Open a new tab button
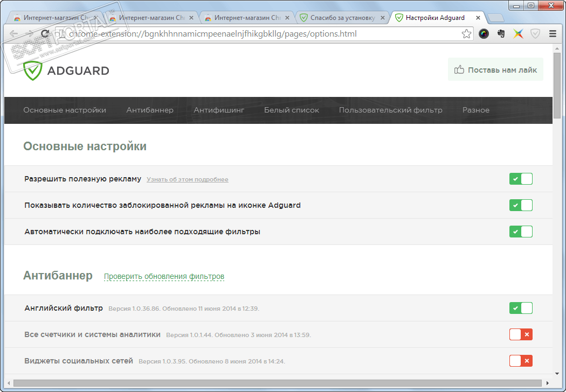This screenshot has height=392, width=566. click(x=495, y=18)
